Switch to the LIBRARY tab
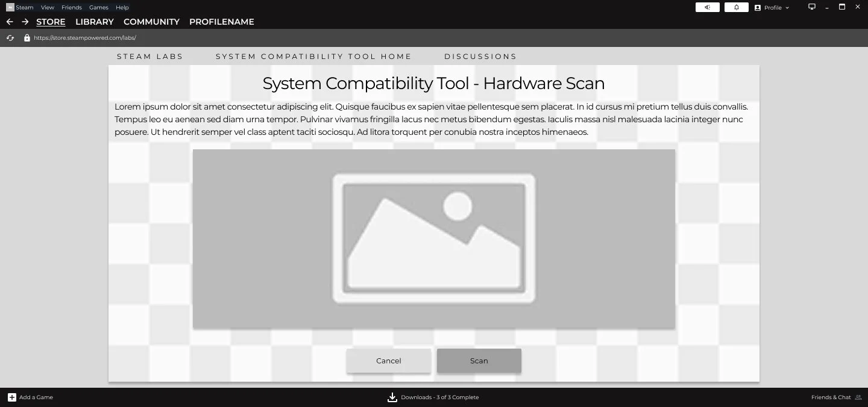Image resolution: width=868 pixels, height=407 pixels. (x=95, y=22)
